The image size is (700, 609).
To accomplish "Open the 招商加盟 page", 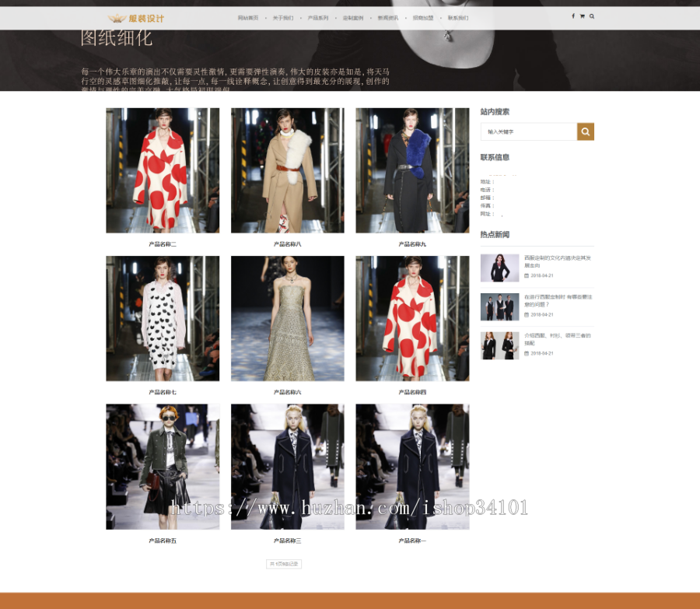I will coord(422,16).
